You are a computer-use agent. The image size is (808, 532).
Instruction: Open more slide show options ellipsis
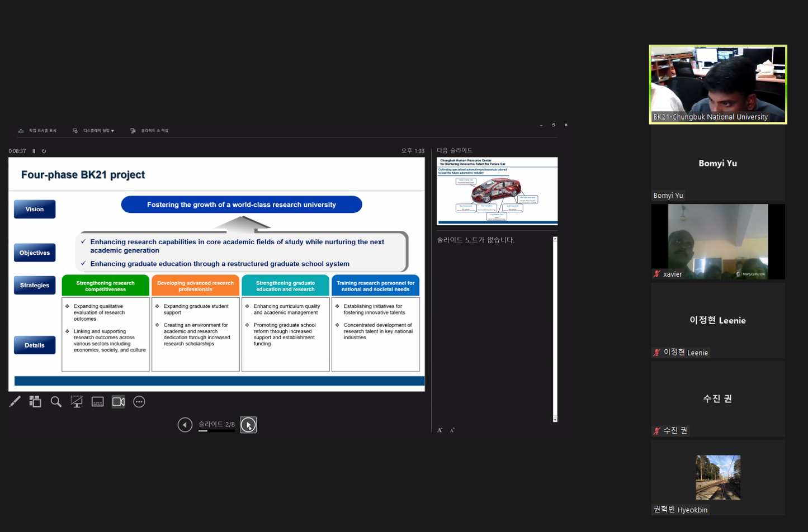click(139, 402)
